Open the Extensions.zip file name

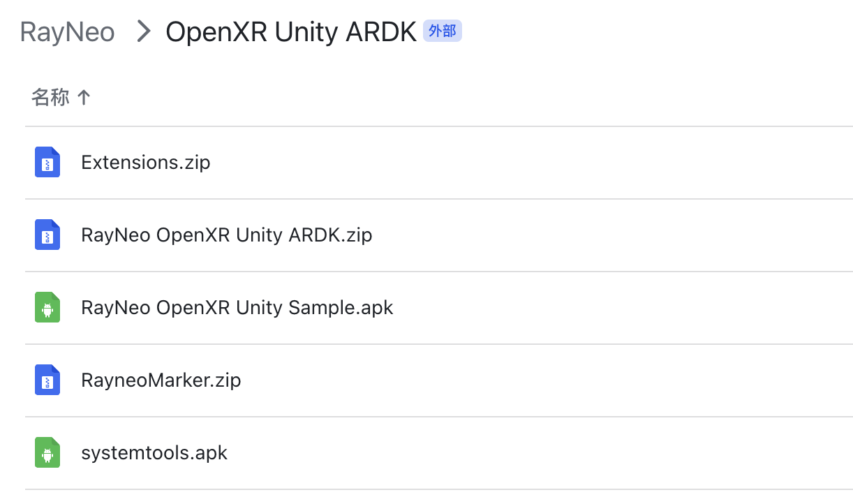pyautogui.click(x=146, y=163)
